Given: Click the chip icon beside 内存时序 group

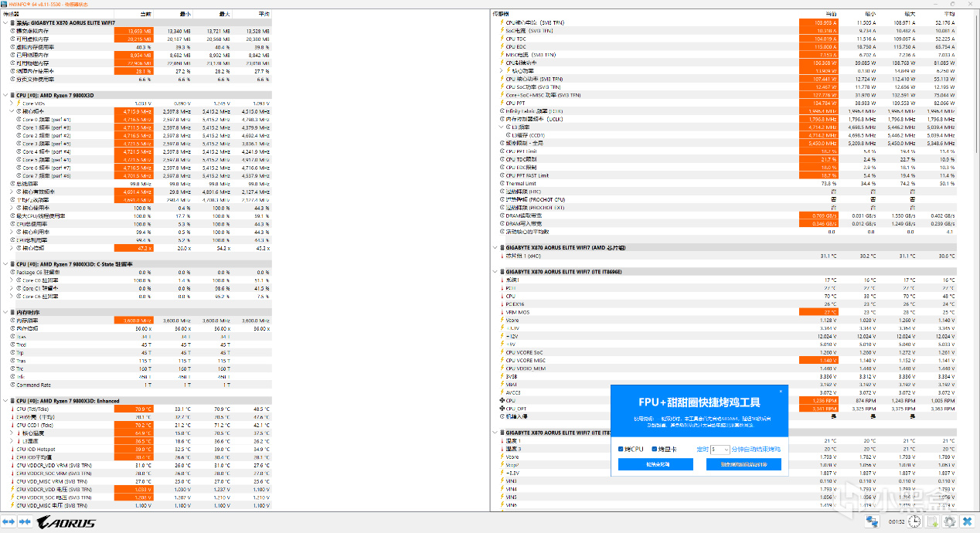Looking at the screenshot, I should (x=12, y=312).
